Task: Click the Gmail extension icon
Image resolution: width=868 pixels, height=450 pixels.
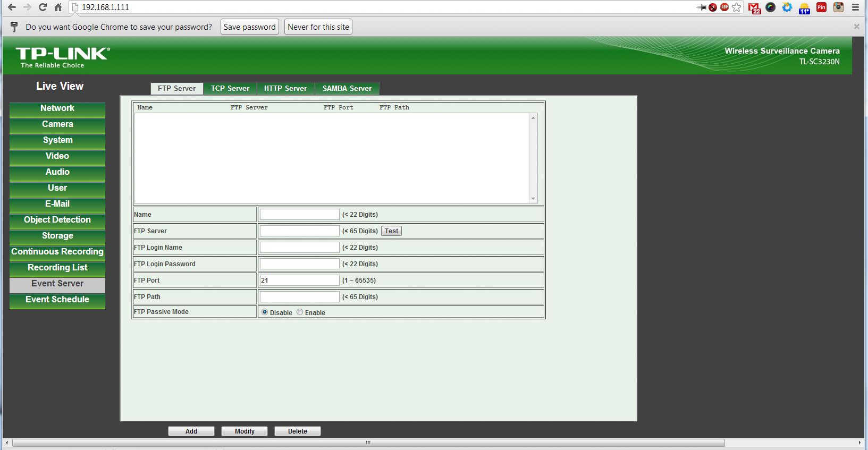Action: [x=754, y=7]
